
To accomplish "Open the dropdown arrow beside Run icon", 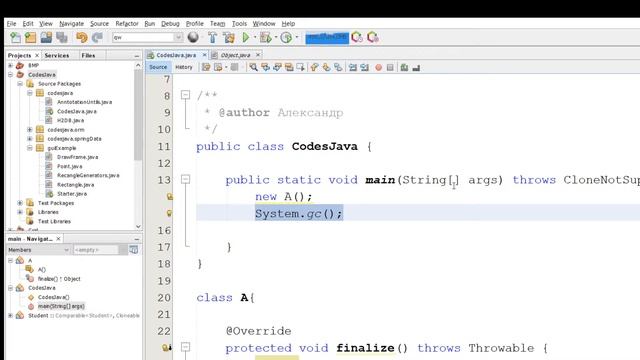I will [x=255, y=38].
